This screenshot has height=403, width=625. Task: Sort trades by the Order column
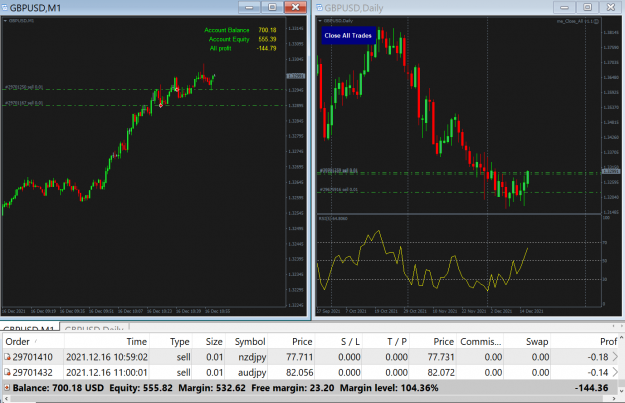coord(33,342)
